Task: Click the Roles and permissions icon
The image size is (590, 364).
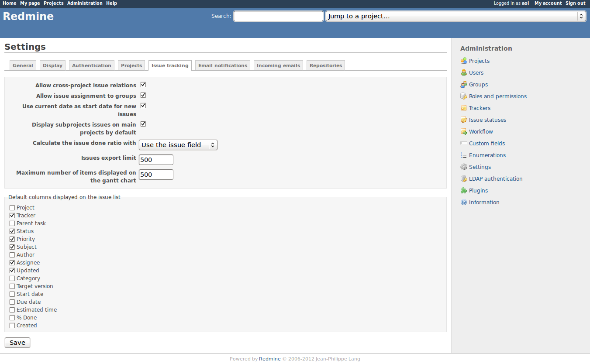Action: [x=464, y=96]
